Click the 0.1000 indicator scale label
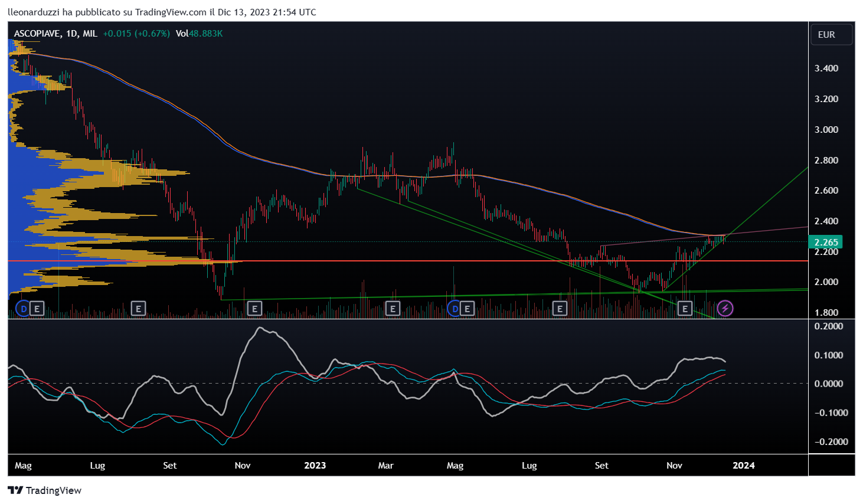This screenshot has width=863, height=504. click(829, 355)
